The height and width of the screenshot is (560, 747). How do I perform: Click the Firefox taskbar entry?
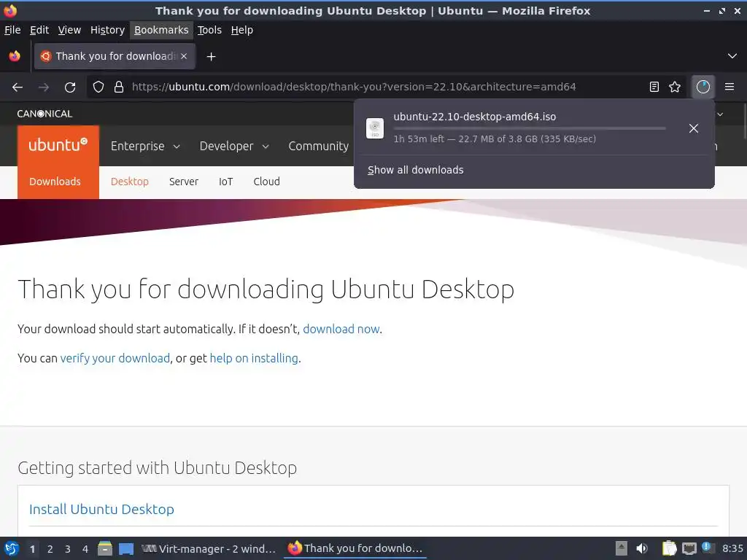355,548
